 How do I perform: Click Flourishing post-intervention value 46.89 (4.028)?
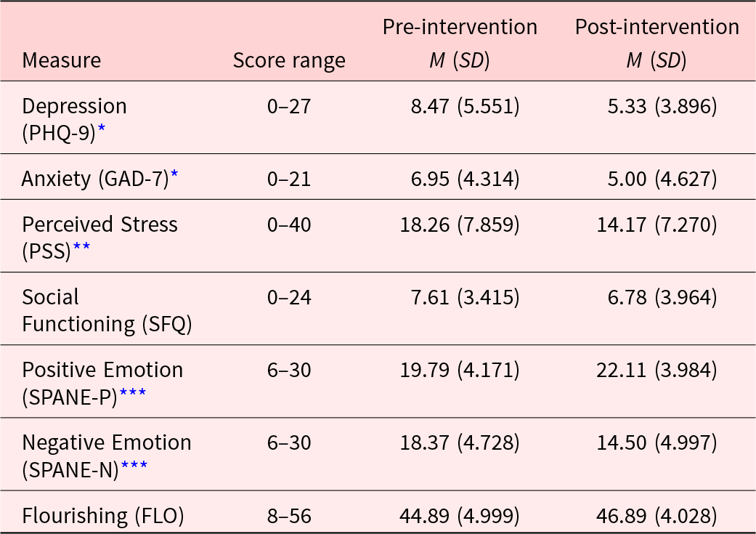pyautogui.click(x=657, y=516)
